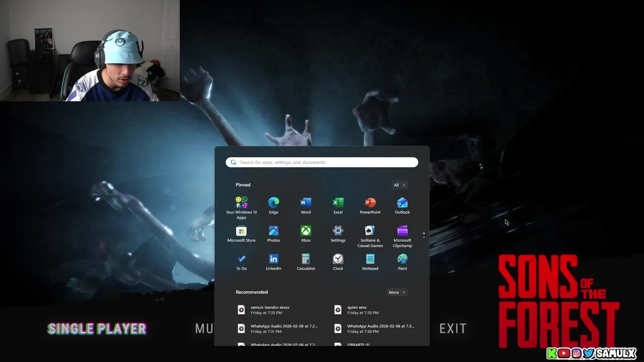Open PowerPoint pinned app

pyautogui.click(x=370, y=206)
